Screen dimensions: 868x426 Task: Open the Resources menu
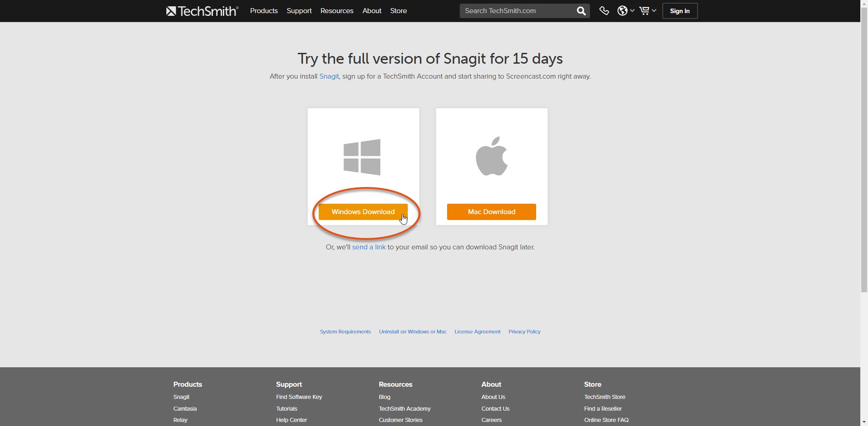[337, 11]
